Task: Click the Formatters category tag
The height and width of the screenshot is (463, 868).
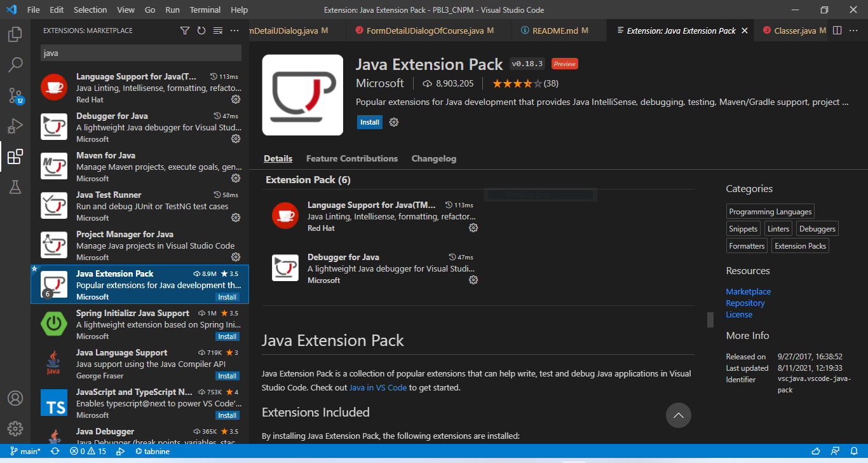Action: point(747,246)
